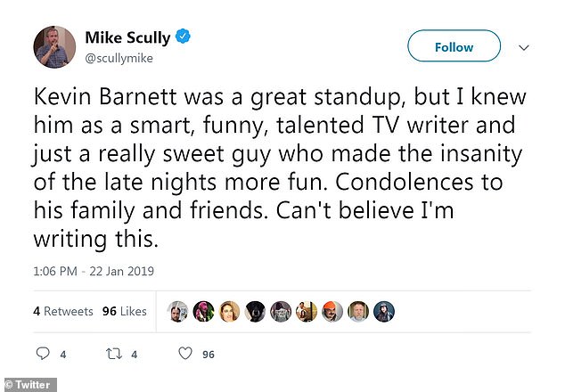The width and height of the screenshot is (565, 392).
Task: Open the liker avatar showing a black dog
Action: pyautogui.click(x=255, y=311)
